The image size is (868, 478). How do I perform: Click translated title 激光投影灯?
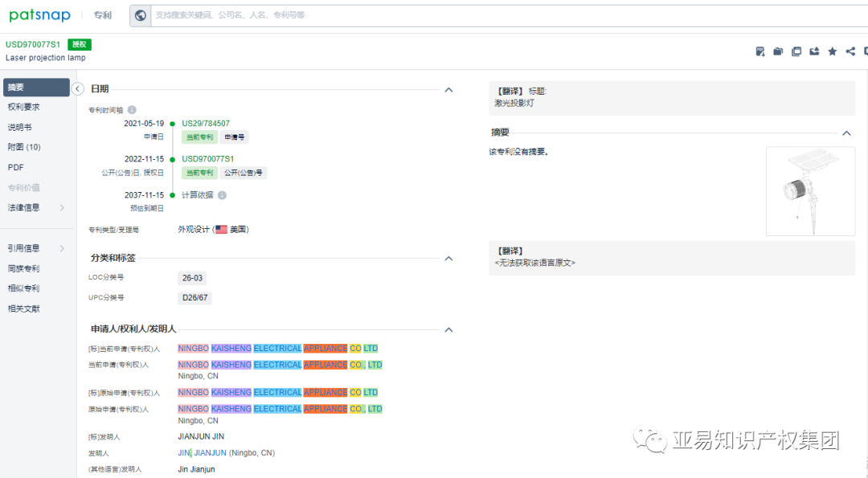[x=514, y=104]
